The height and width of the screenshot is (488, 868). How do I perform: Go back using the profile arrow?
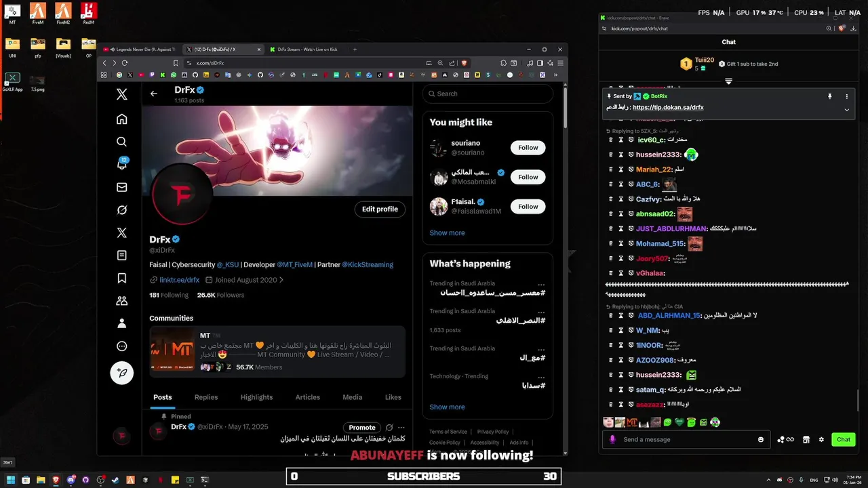click(154, 94)
